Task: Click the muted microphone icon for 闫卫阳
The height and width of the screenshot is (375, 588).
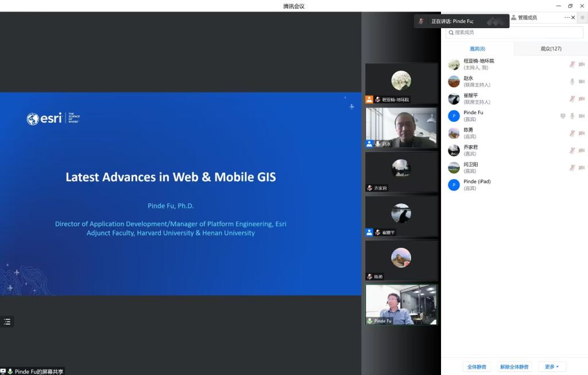Action: coord(572,168)
